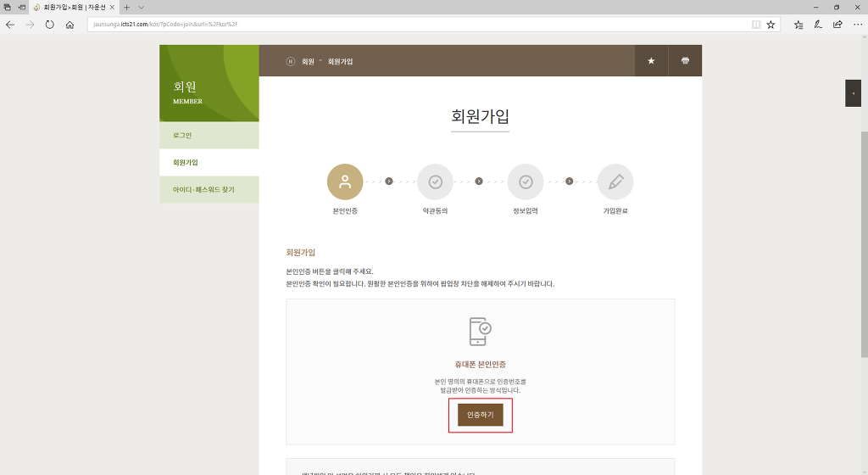Print the page with printer icon
Viewport: 868px width, 475px height.
[x=685, y=61]
